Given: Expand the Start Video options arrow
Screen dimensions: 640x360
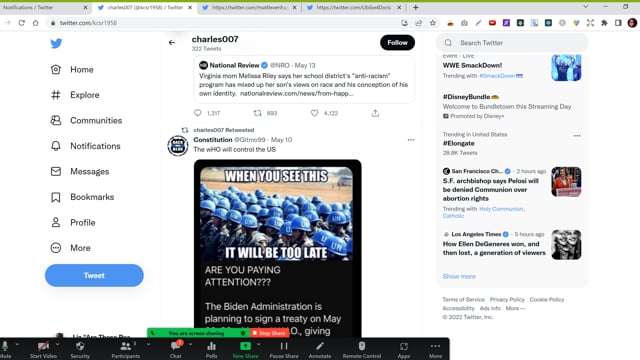Looking at the screenshot, I should tap(58, 345).
